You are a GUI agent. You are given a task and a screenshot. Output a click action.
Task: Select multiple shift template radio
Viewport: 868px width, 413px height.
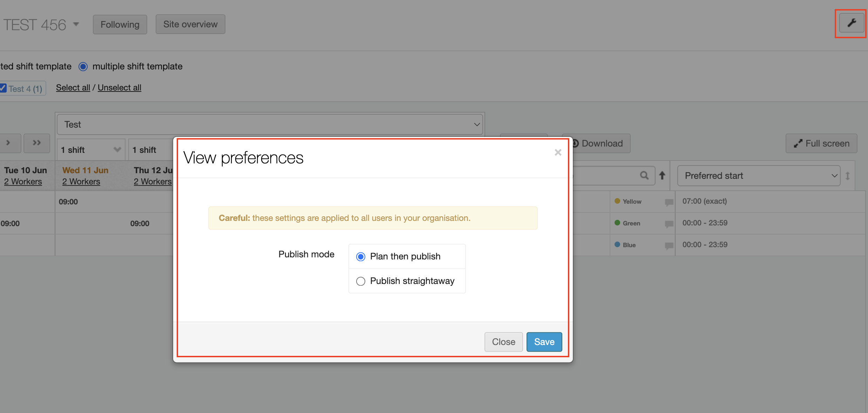click(x=83, y=67)
